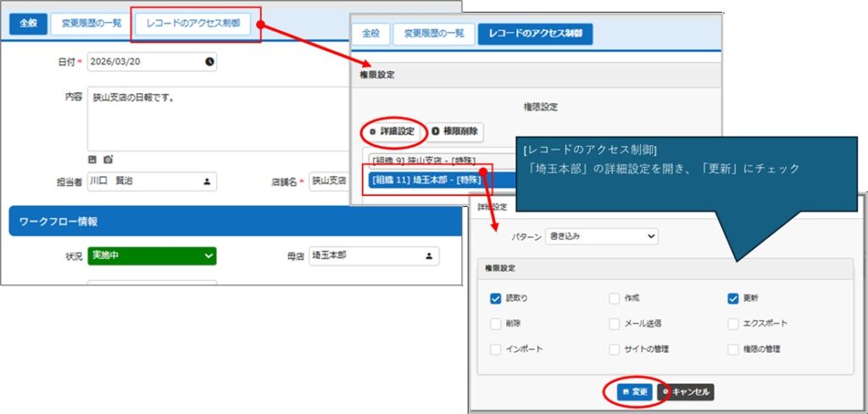Uncheck the 読取り permission checkbox

(x=496, y=299)
